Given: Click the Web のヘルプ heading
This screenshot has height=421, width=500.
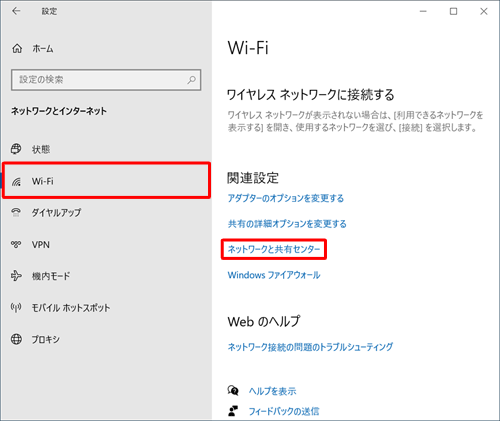Looking at the screenshot, I should [264, 321].
